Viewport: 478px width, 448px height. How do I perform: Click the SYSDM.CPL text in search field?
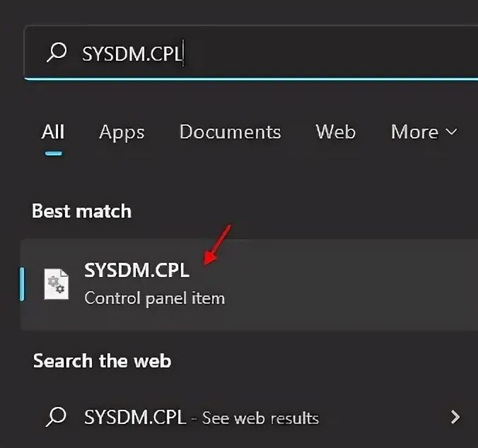click(132, 54)
